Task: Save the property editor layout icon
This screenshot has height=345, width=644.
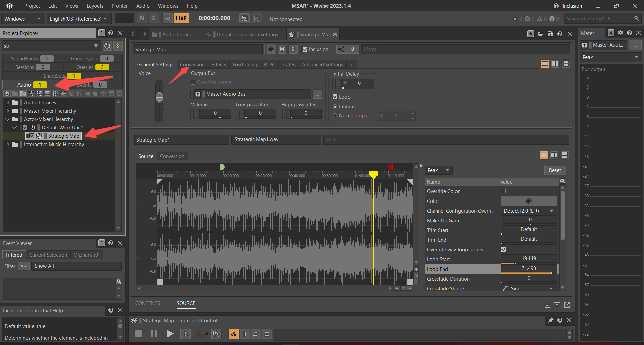Action: (x=550, y=34)
